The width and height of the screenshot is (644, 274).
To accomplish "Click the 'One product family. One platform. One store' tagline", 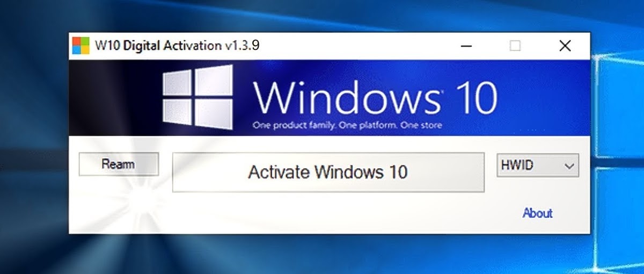I will tap(347, 126).
